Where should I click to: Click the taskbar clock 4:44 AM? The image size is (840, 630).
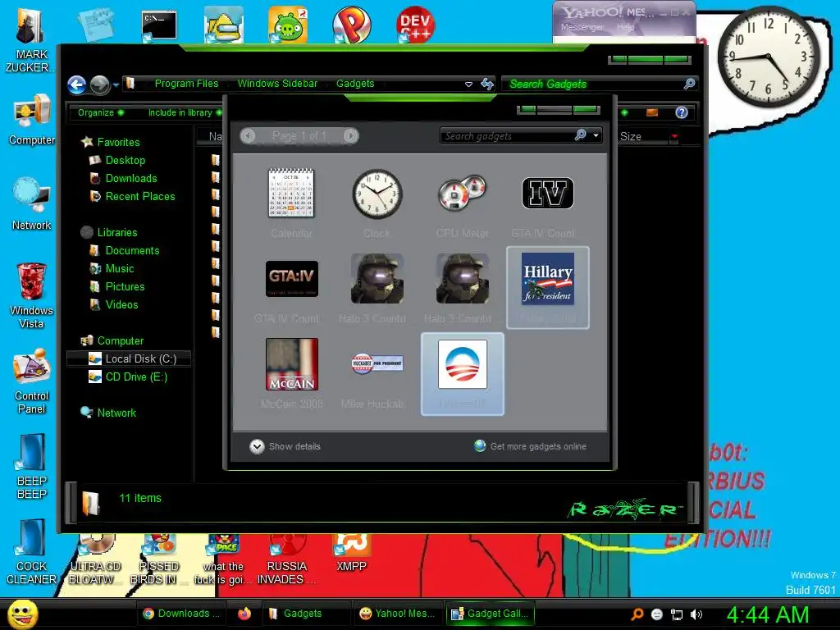(x=768, y=614)
